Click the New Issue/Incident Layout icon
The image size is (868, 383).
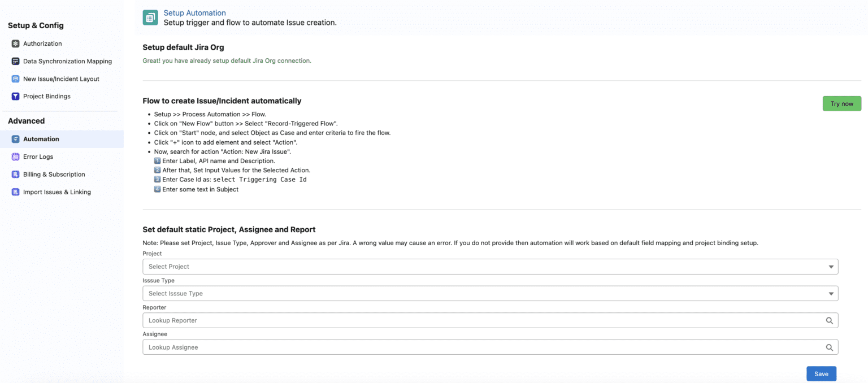point(16,79)
